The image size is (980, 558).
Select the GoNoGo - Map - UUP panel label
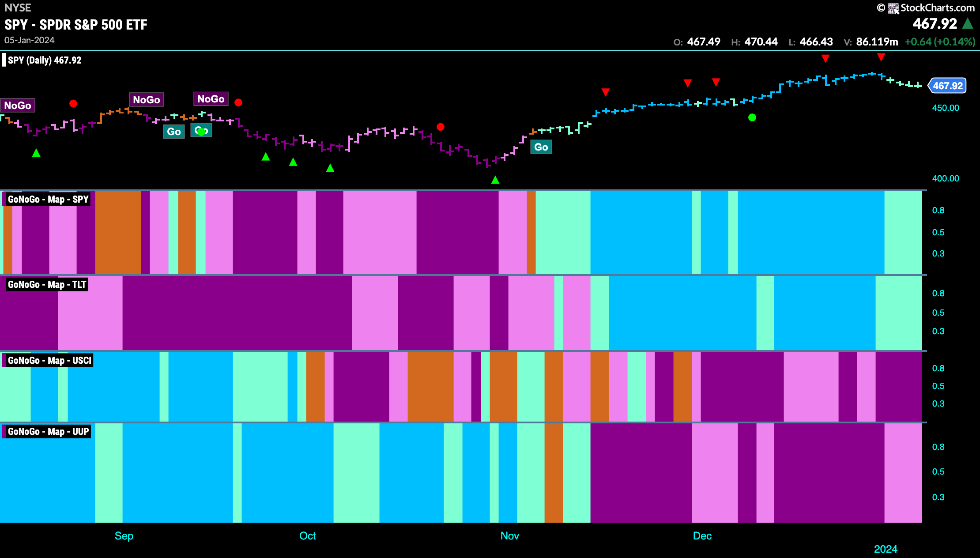tap(48, 431)
